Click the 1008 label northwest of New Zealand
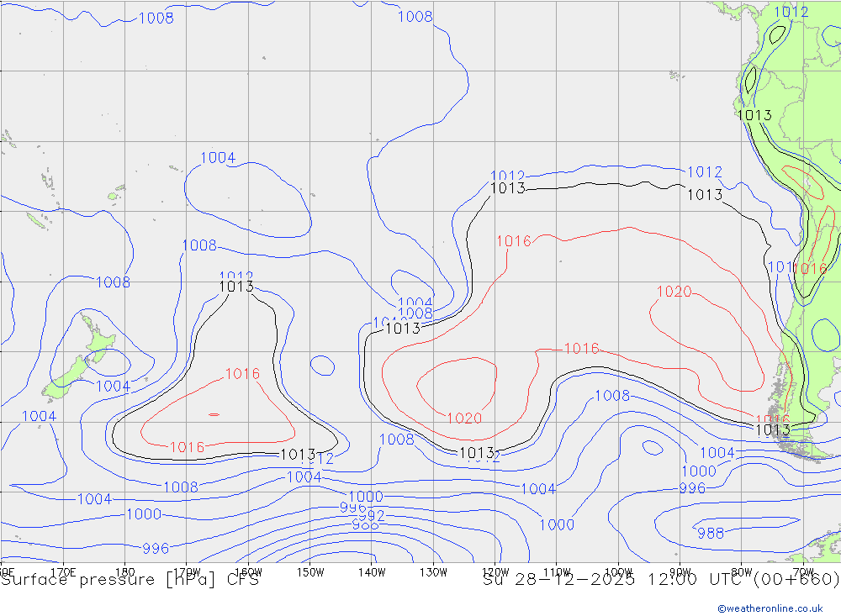The image size is (841, 616). tap(113, 282)
